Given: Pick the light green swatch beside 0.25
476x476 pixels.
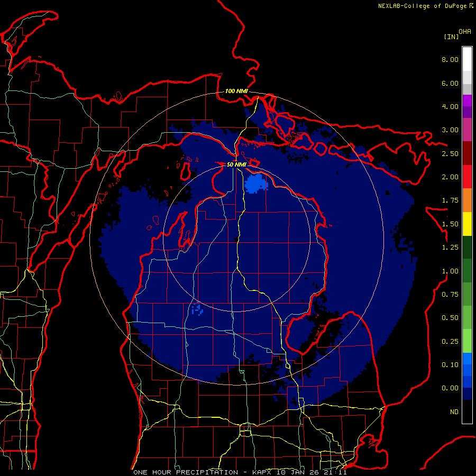Looking at the screenshot, I should [467, 341].
